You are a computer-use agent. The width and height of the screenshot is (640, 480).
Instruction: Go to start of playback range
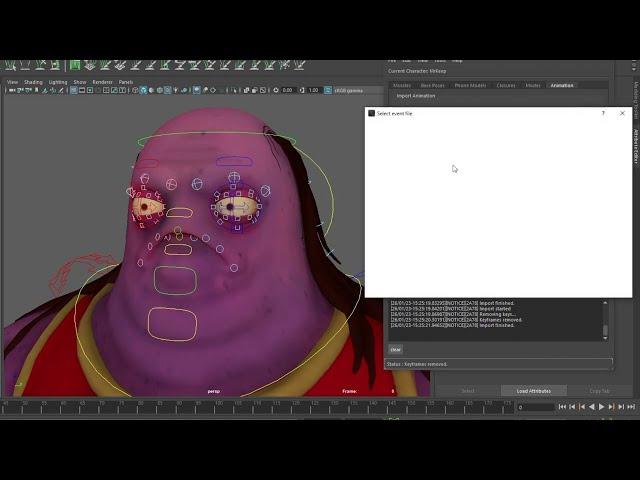point(562,407)
